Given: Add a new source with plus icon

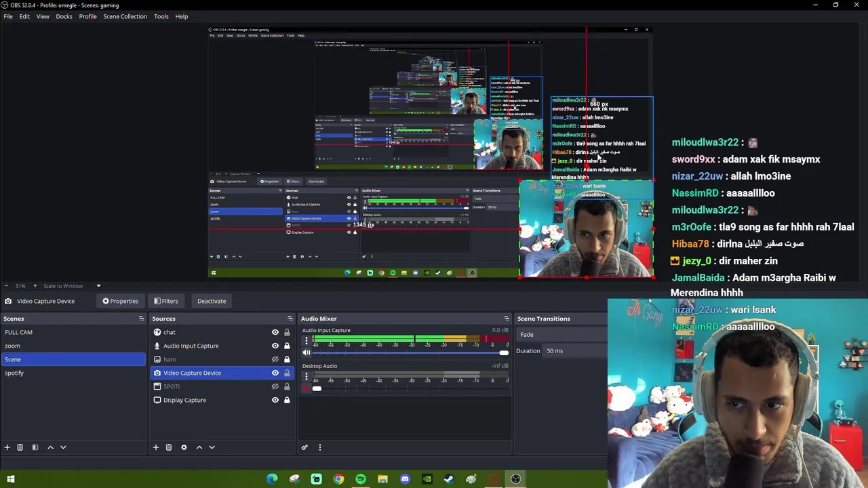Looking at the screenshot, I should (x=155, y=447).
